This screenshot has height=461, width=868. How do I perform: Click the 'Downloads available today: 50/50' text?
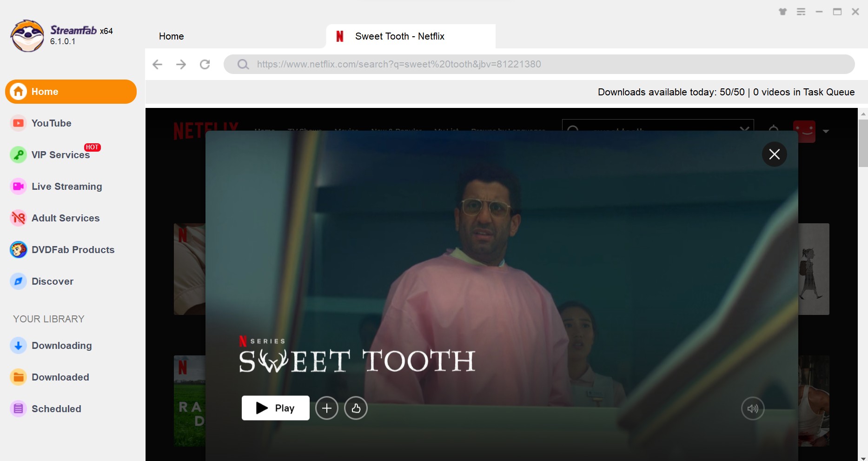(671, 92)
